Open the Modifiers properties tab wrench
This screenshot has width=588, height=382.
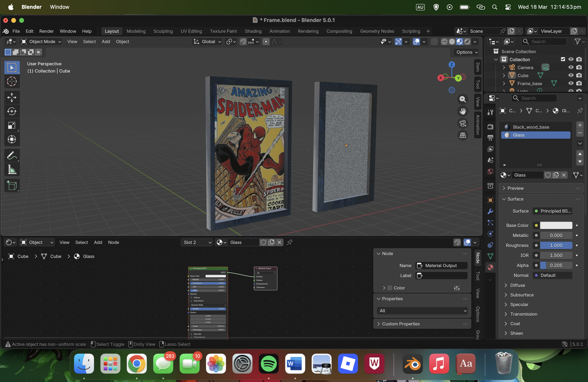[490, 211]
